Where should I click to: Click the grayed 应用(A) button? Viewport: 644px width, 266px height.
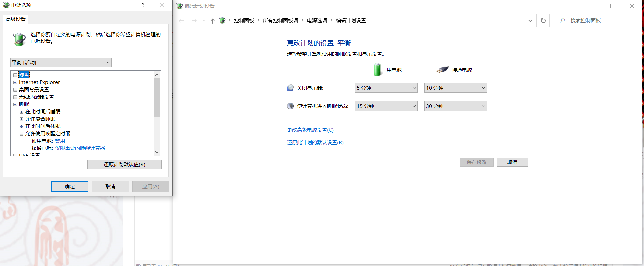(x=151, y=187)
